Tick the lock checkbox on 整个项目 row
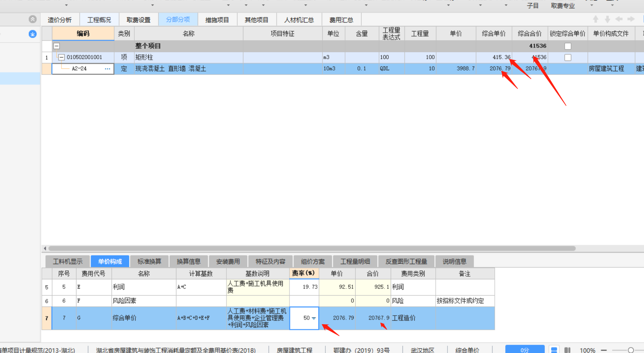Screen dimensions: 644x353 pos(568,46)
